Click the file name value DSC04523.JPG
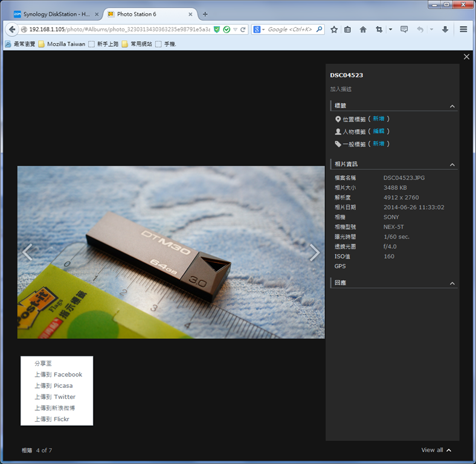 tap(404, 178)
